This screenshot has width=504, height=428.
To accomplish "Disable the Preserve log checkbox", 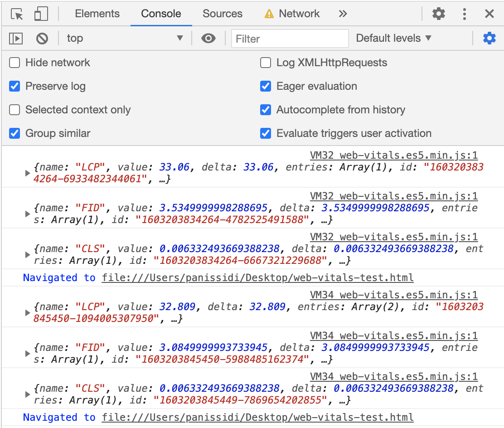I will click(14, 86).
